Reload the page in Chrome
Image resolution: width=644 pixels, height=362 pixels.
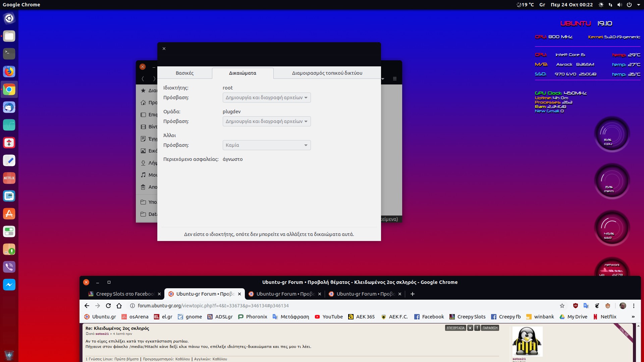pos(108,306)
